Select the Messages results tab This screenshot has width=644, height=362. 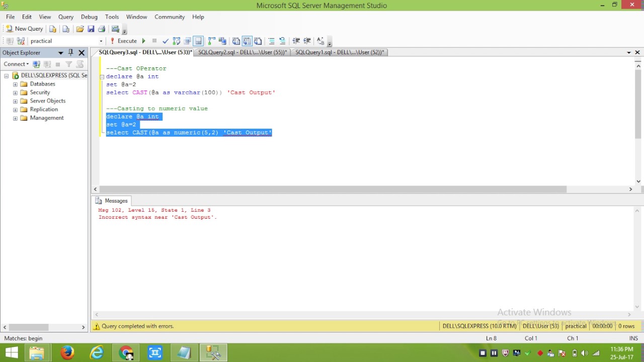click(112, 201)
